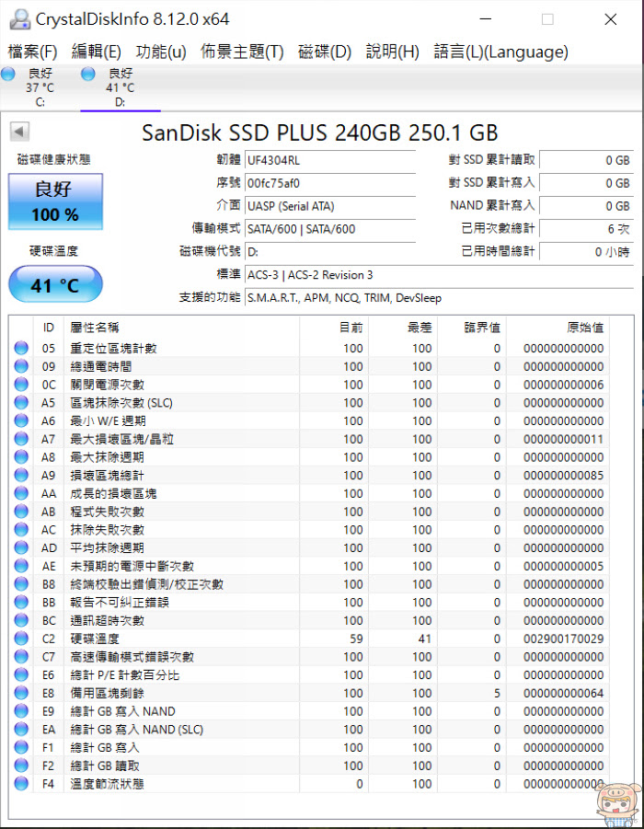Click raw value 002900170029

(564, 639)
